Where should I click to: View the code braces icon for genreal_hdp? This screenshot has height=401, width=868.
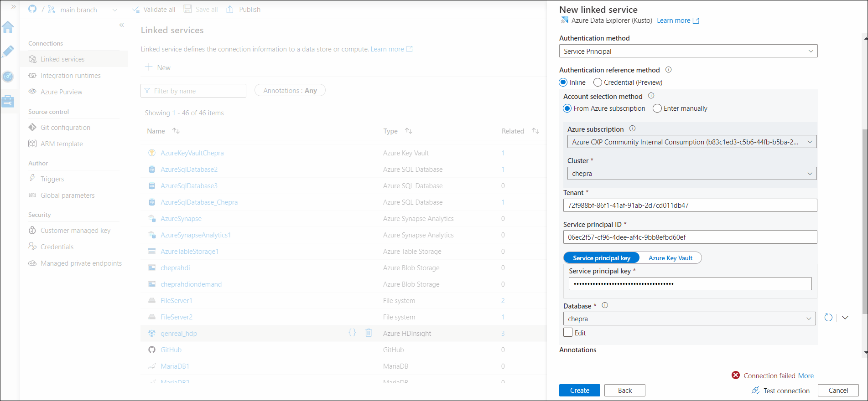pos(352,333)
